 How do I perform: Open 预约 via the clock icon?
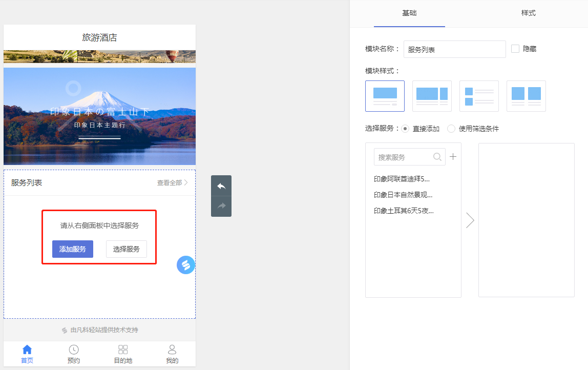point(73,353)
